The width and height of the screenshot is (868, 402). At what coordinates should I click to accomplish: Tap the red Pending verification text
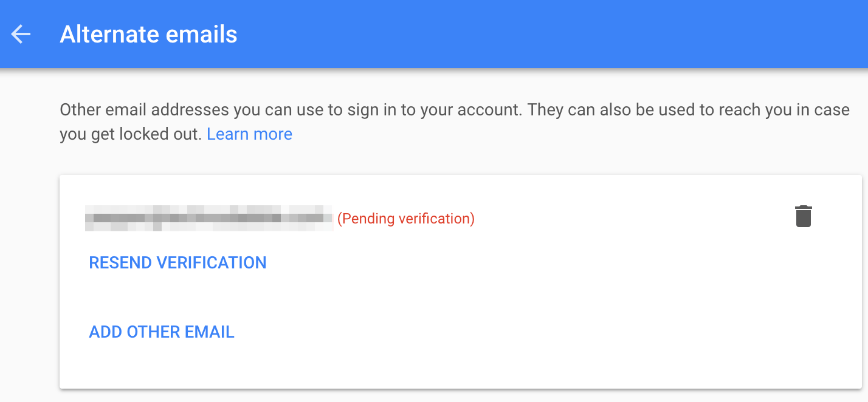(405, 219)
